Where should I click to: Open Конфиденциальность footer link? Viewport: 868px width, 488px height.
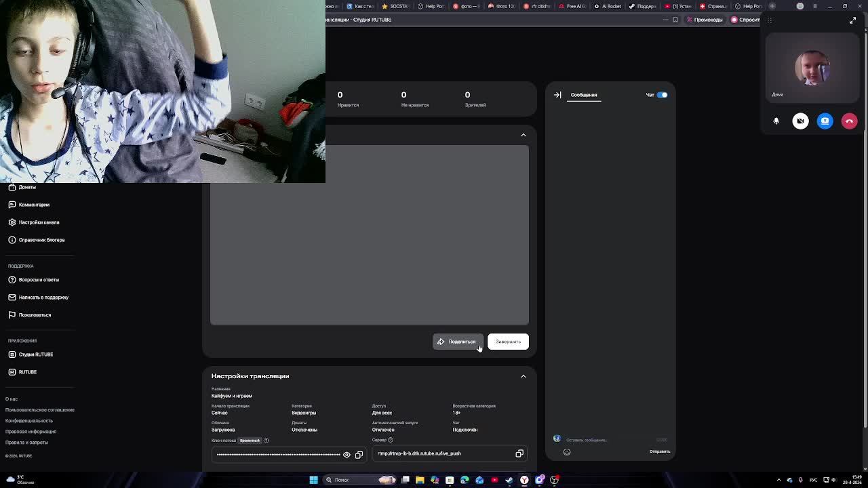(x=31, y=421)
